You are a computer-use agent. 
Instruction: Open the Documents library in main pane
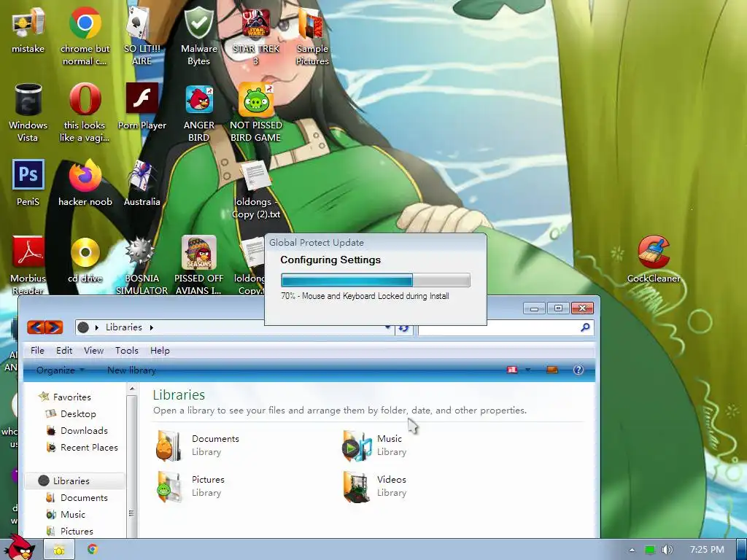[x=198, y=446]
